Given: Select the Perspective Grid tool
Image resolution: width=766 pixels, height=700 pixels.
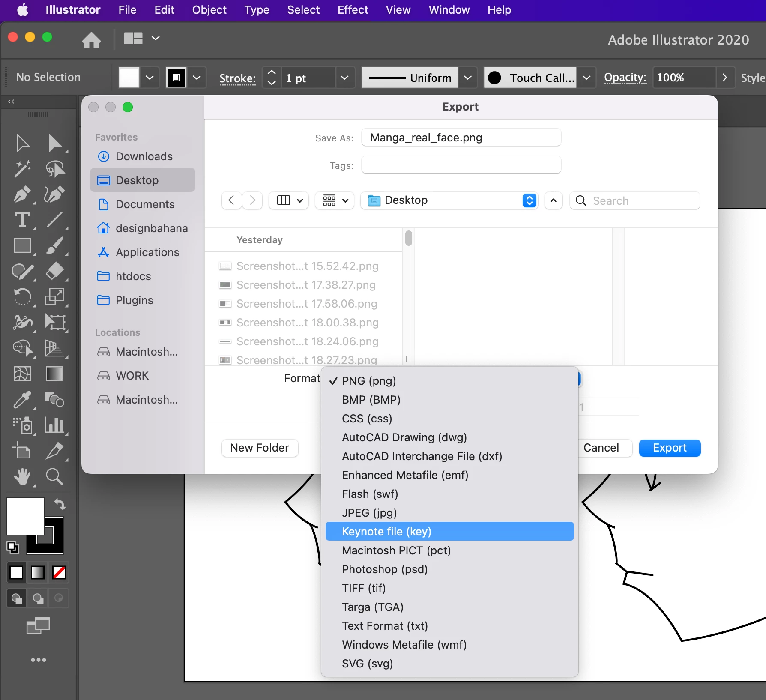Looking at the screenshot, I should click(55, 348).
